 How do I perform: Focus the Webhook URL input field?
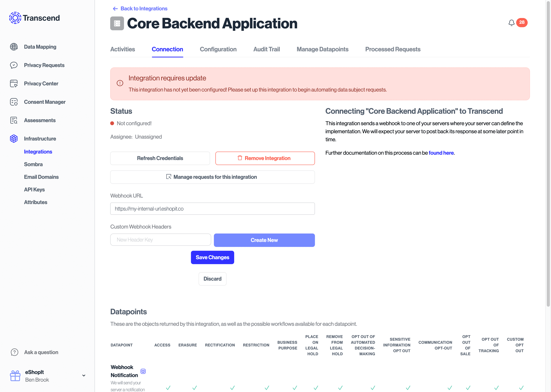click(212, 209)
